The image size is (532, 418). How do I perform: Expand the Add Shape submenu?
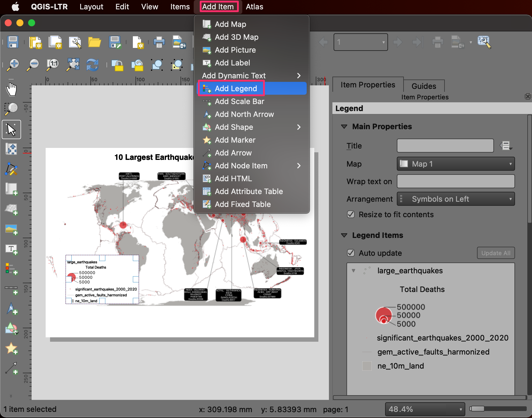252,127
